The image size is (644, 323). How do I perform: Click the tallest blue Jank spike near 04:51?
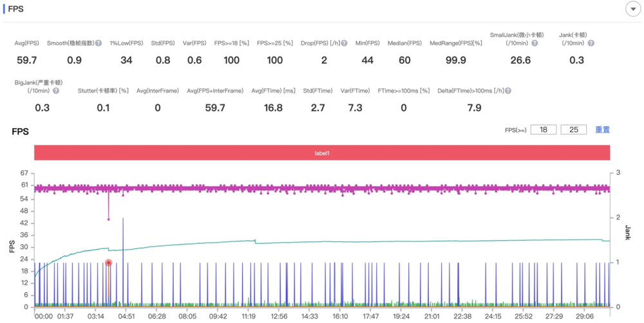point(123,220)
